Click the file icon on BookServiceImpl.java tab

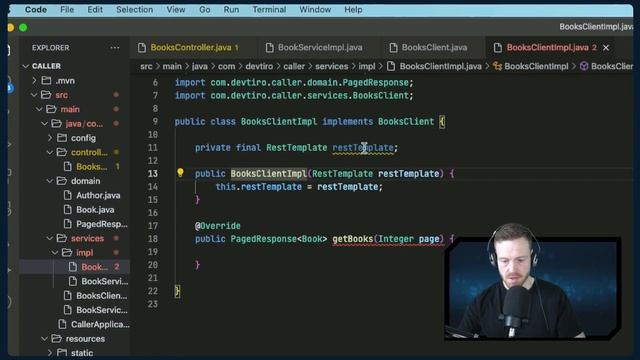pyautogui.click(x=269, y=48)
